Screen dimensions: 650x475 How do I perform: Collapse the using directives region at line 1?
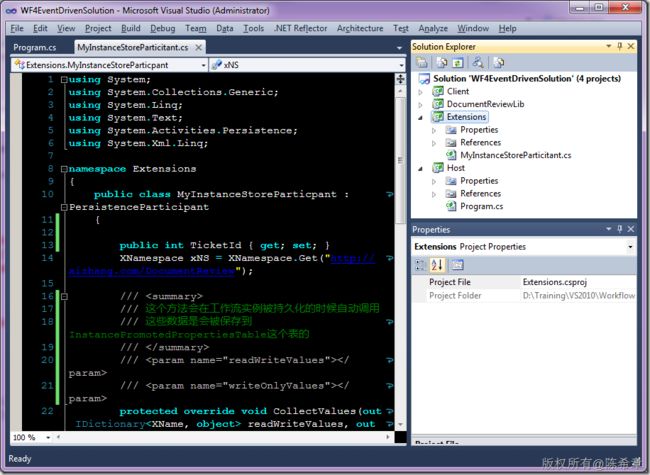[x=64, y=80]
